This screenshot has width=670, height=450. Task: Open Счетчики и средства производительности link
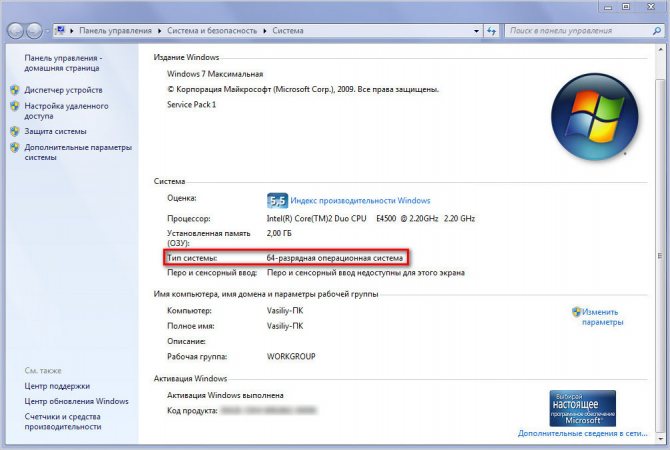pyautogui.click(x=62, y=421)
